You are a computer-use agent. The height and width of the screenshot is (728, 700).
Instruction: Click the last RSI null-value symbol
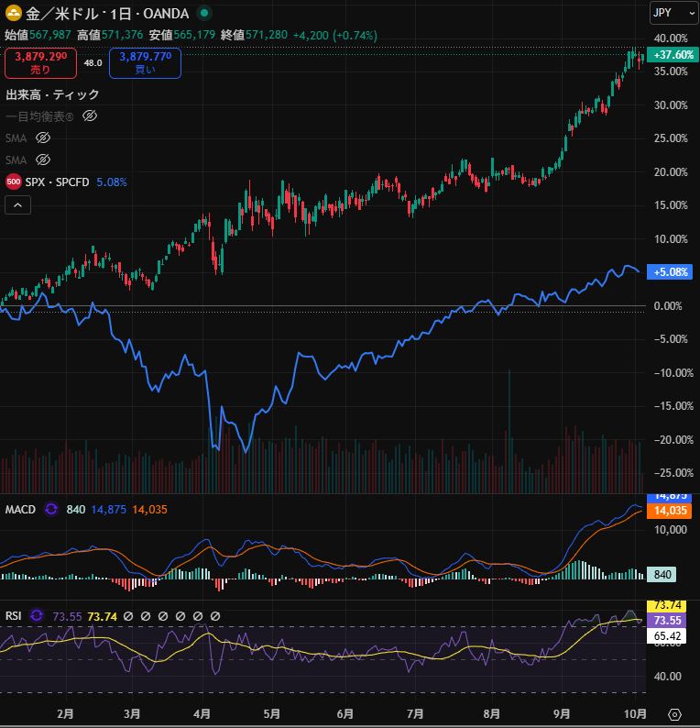(216, 616)
